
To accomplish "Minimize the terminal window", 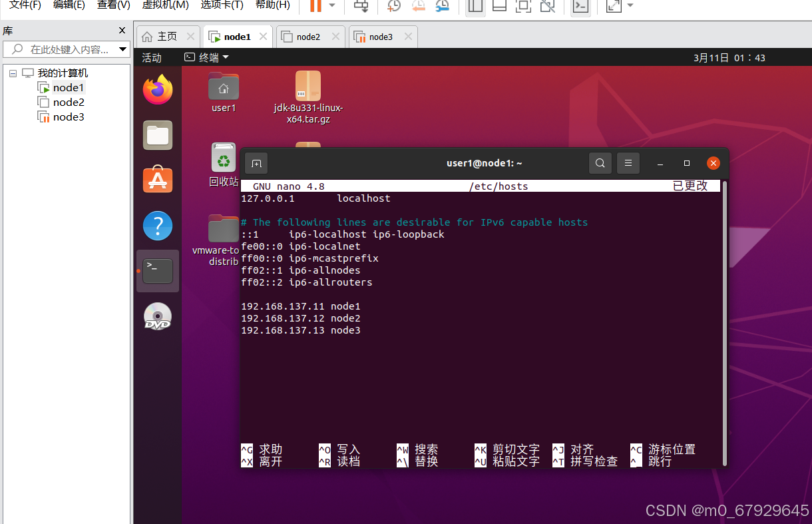I will (x=660, y=163).
